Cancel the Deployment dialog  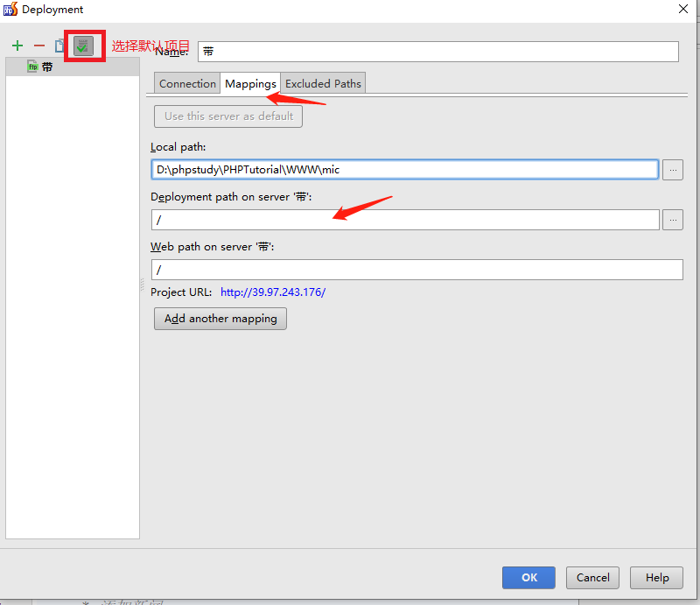[x=593, y=578]
